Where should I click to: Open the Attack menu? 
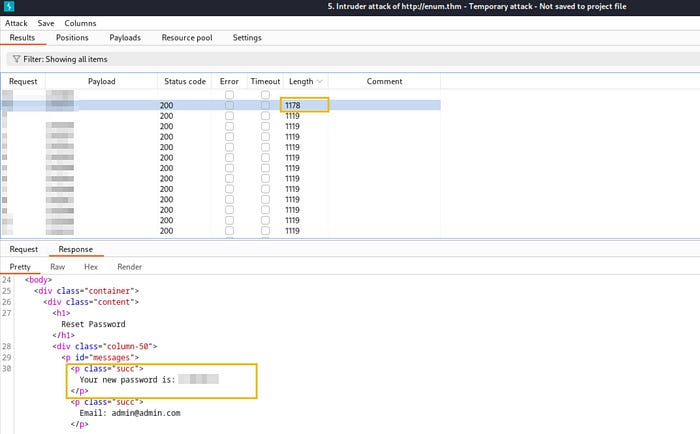coord(16,23)
